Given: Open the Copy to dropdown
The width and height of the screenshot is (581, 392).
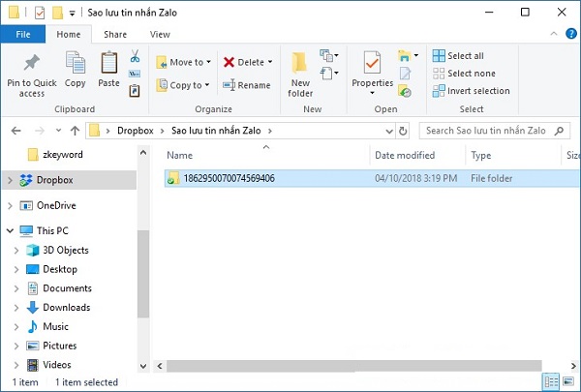Looking at the screenshot, I should [184, 85].
